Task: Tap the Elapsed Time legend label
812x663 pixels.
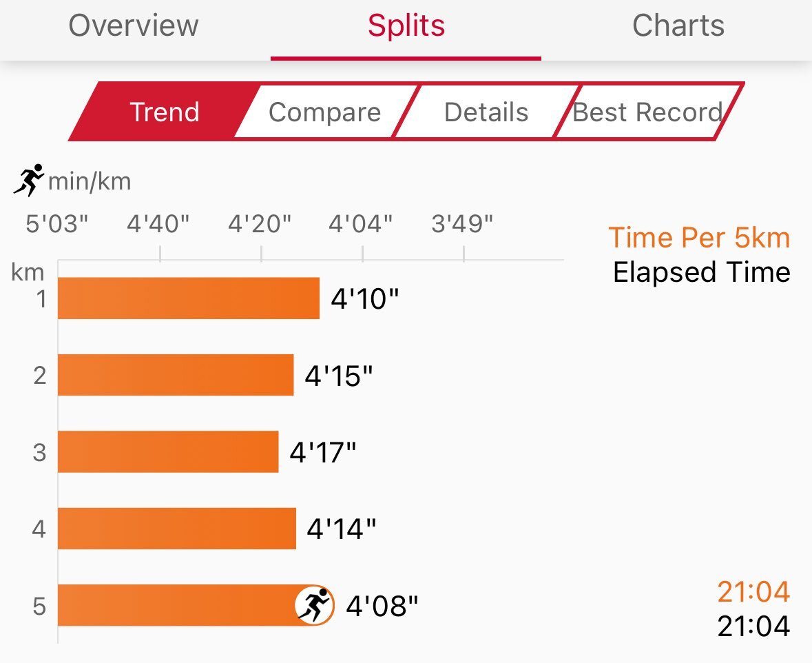Action: click(x=702, y=272)
